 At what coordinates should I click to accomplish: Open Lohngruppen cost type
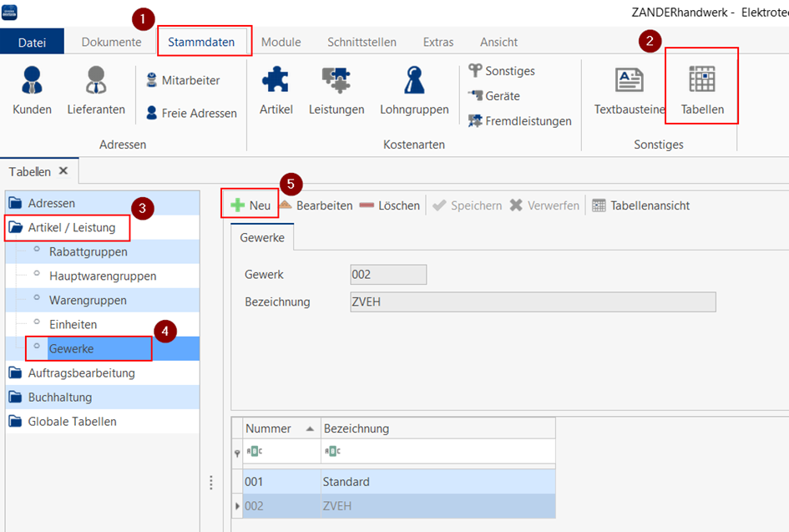click(x=414, y=90)
